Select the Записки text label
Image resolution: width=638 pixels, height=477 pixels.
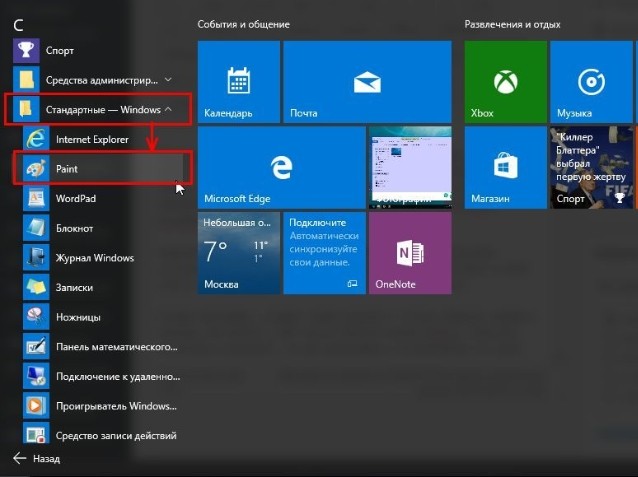point(74,288)
